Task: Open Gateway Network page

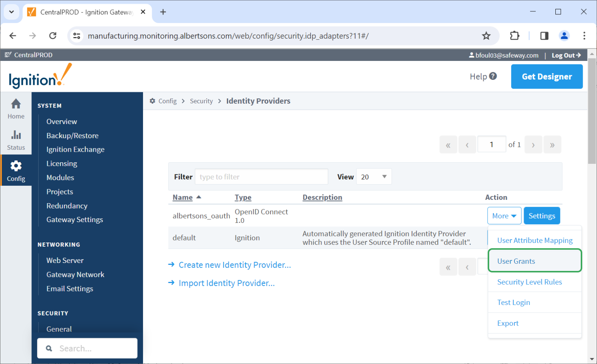Action: tap(75, 274)
